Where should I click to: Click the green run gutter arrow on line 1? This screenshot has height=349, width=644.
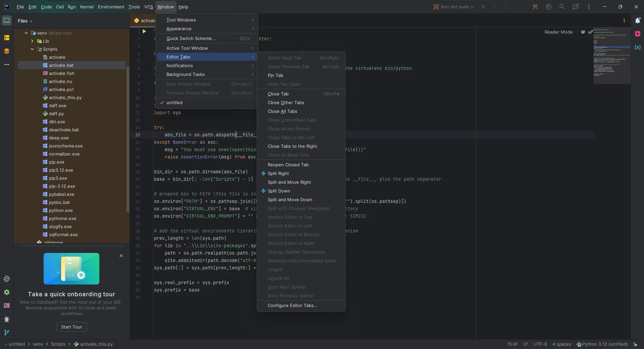tap(144, 31)
